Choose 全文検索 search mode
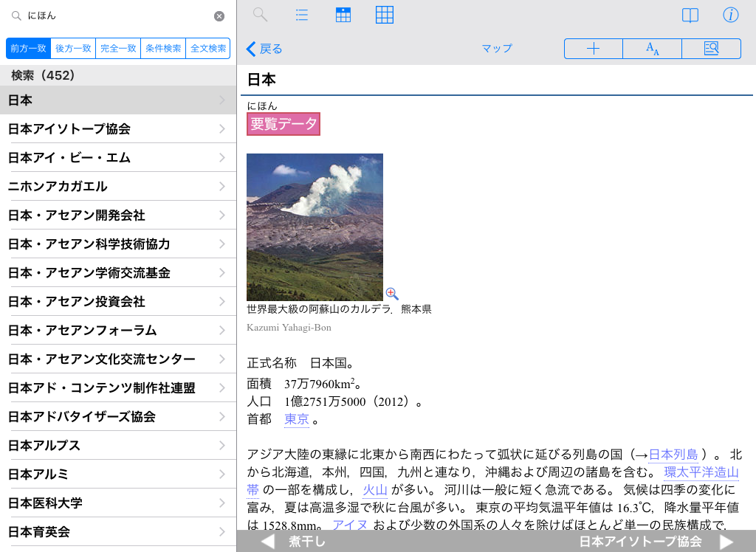 coord(207,49)
